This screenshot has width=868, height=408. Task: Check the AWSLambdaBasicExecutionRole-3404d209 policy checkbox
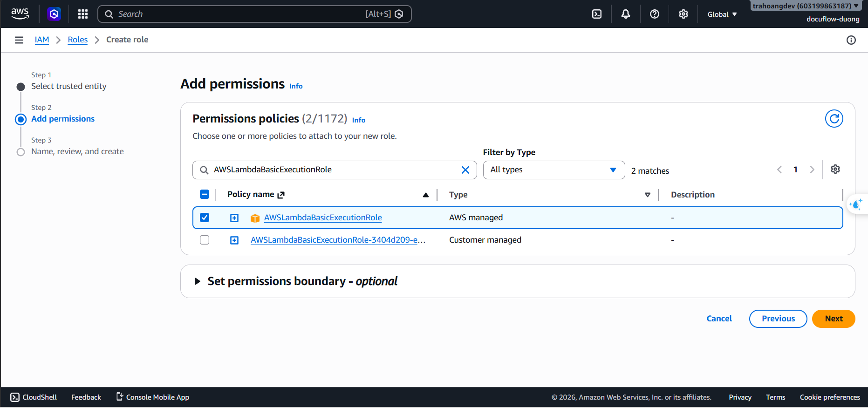[x=205, y=240]
